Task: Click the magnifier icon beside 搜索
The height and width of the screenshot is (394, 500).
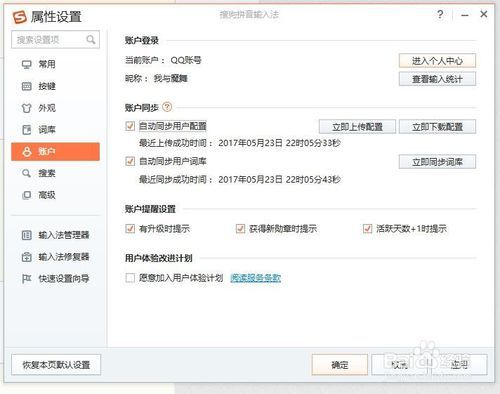Action: tap(26, 173)
